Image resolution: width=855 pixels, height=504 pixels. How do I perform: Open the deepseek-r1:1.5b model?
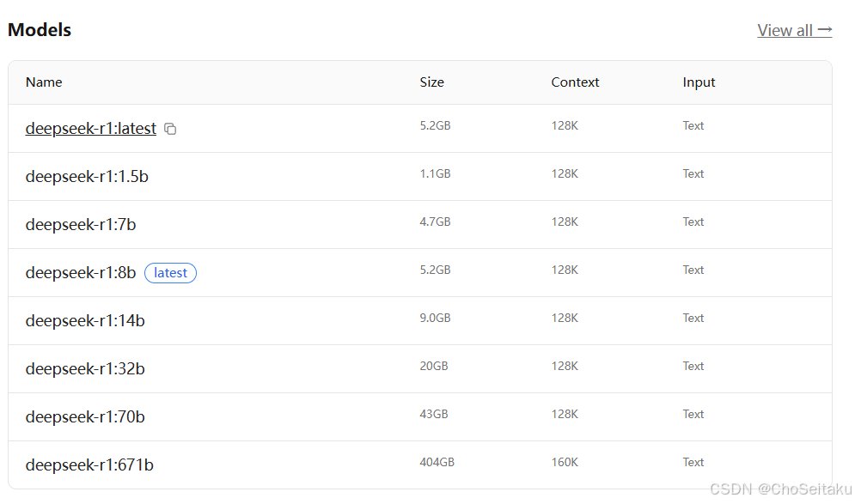(87, 177)
